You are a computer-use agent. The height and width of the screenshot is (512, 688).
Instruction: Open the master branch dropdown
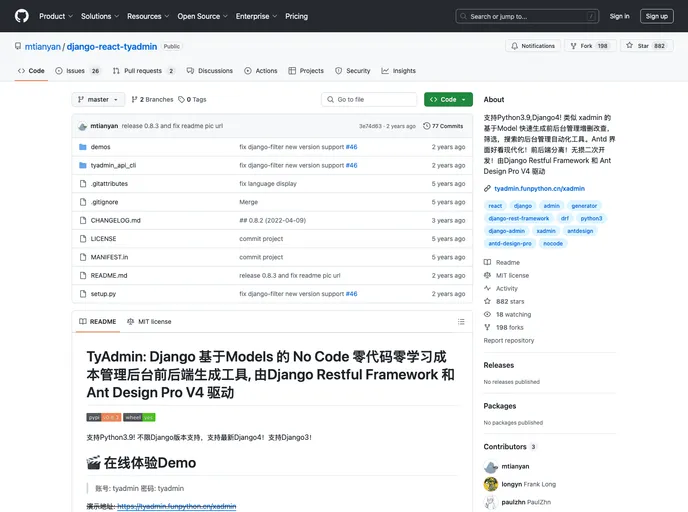tap(98, 100)
